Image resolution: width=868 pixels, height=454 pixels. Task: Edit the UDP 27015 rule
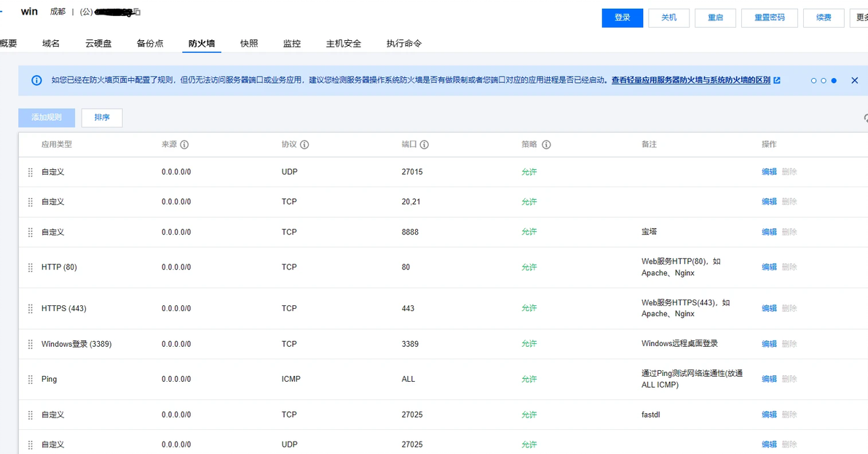click(x=770, y=172)
